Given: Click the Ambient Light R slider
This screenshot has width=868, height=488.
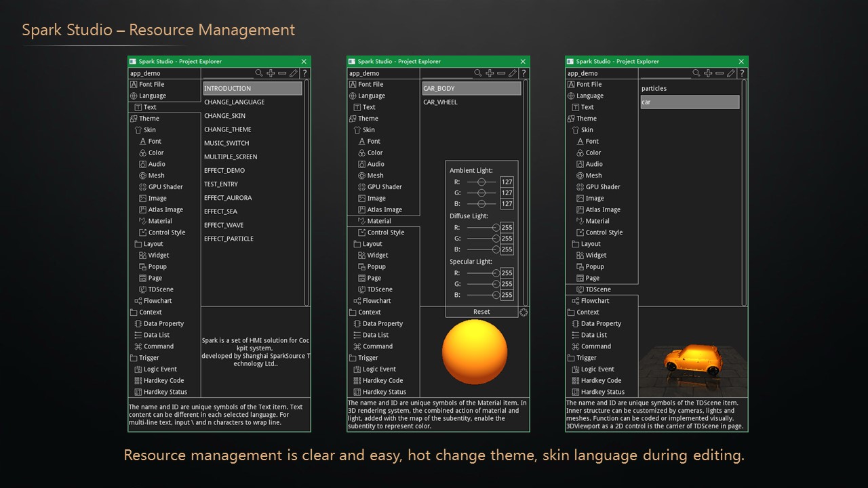Looking at the screenshot, I should point(481,182).
